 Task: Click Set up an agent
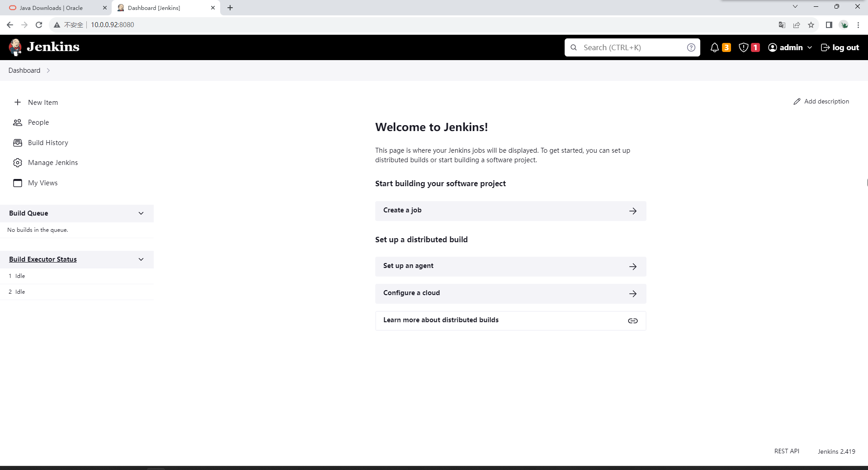(510, 267)
